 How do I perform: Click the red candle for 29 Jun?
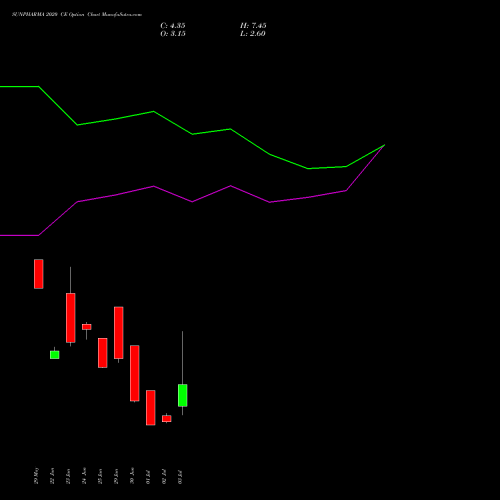pos(119,333)
